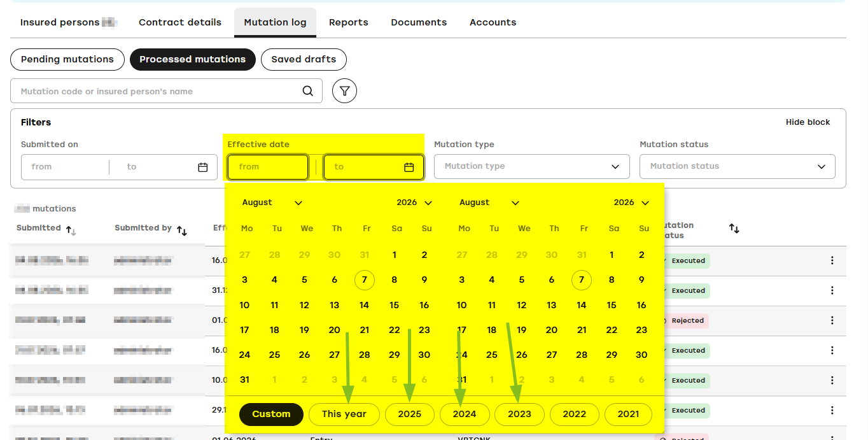Pick day 10 in right calendar
868x440 pixels.
point(462,305)
